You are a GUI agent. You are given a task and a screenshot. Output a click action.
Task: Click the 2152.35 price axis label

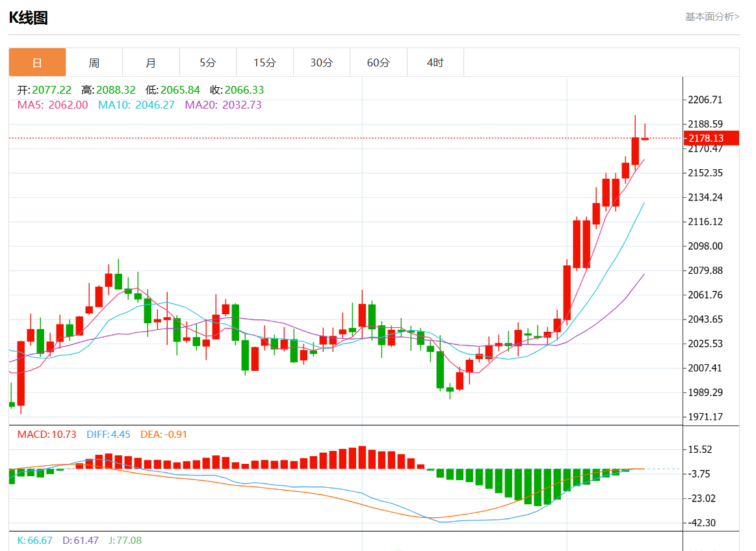coord(705,173)
